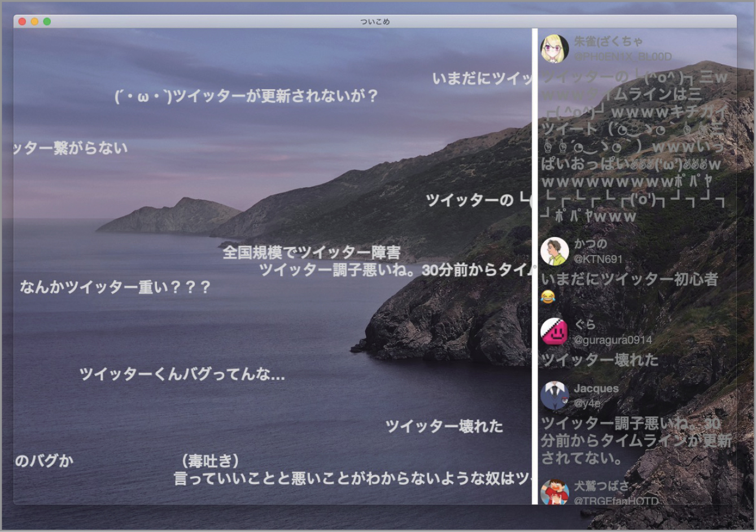Select 朱雀's long wwww kaomoji tweet

point(635,147)
